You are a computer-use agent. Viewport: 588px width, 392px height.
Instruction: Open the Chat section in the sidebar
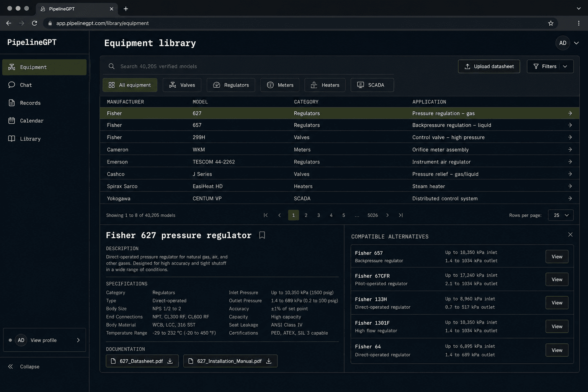tap(44, 85)
